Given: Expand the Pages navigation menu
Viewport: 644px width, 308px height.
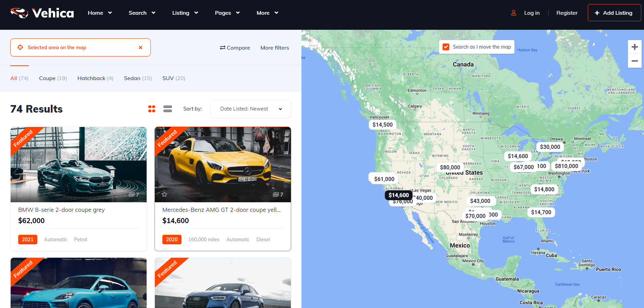Looking at the screenshot, I should tap(227, 13).
